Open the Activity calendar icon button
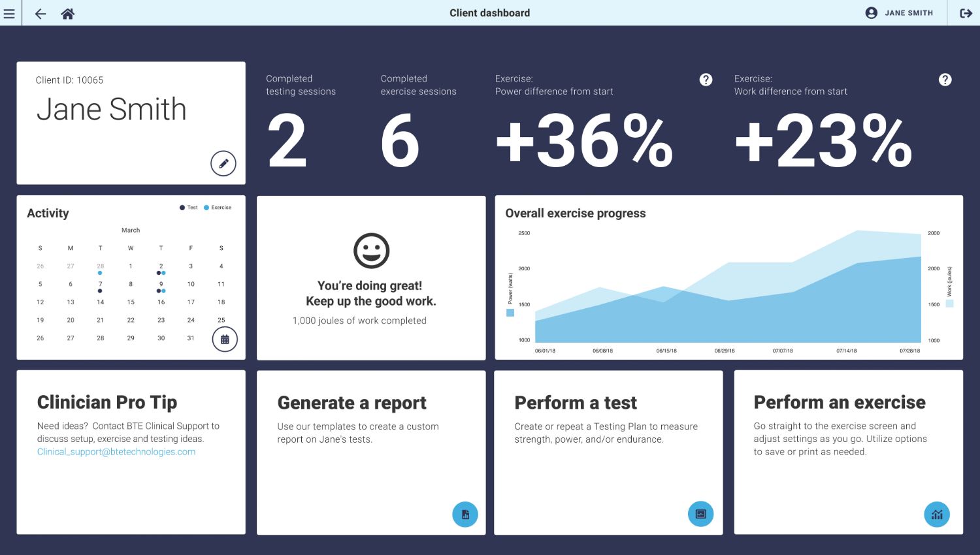Viewport: 980px width, 555px height. coord(225,340)
